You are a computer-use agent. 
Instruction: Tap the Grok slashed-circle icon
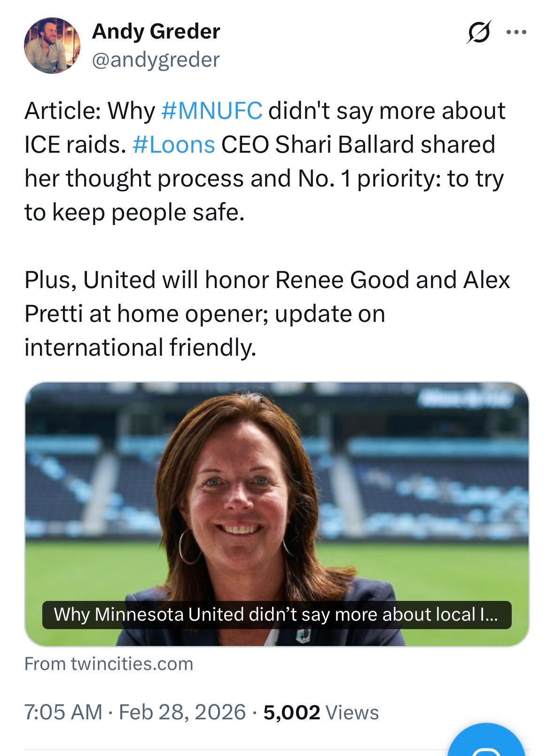(479, 32)
